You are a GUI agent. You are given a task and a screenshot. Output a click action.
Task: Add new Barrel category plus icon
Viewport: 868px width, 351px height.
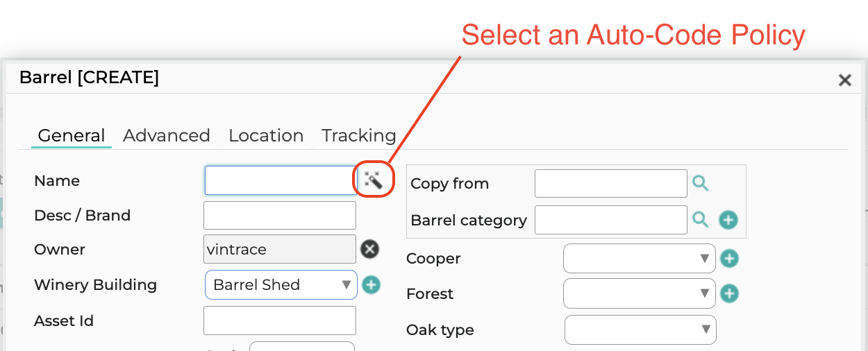click(x=728, y=221)
